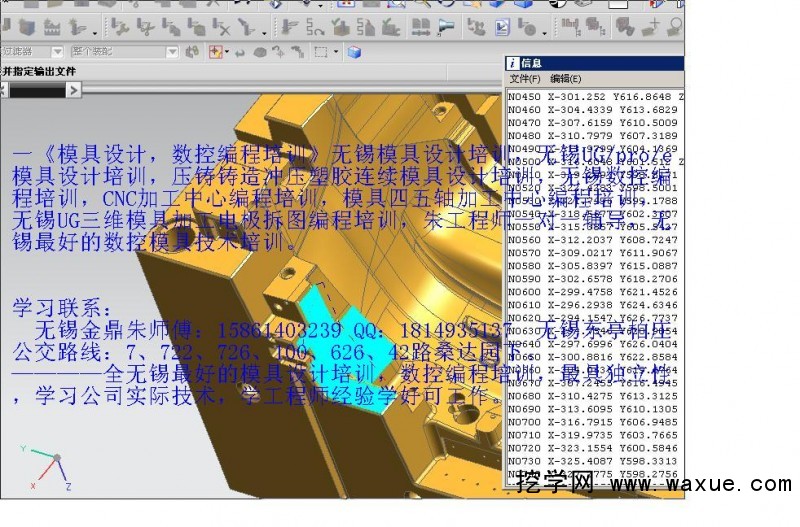Click the N0450 X-301.252 code line
This screenshot has height=527, width=800.
(x=595, y=96)
